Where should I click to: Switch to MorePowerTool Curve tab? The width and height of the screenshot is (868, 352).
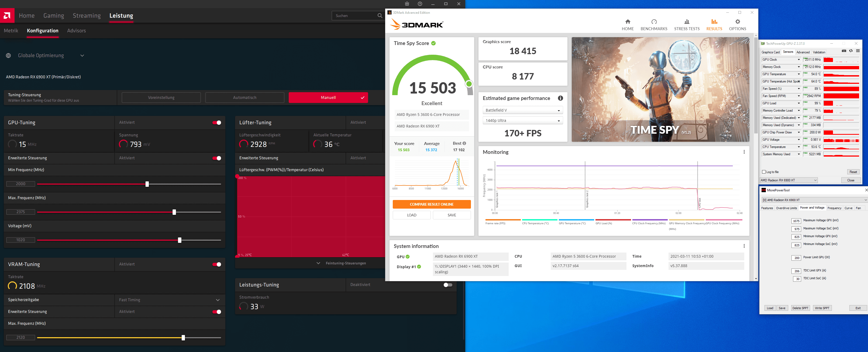click(x=848, y=208)
